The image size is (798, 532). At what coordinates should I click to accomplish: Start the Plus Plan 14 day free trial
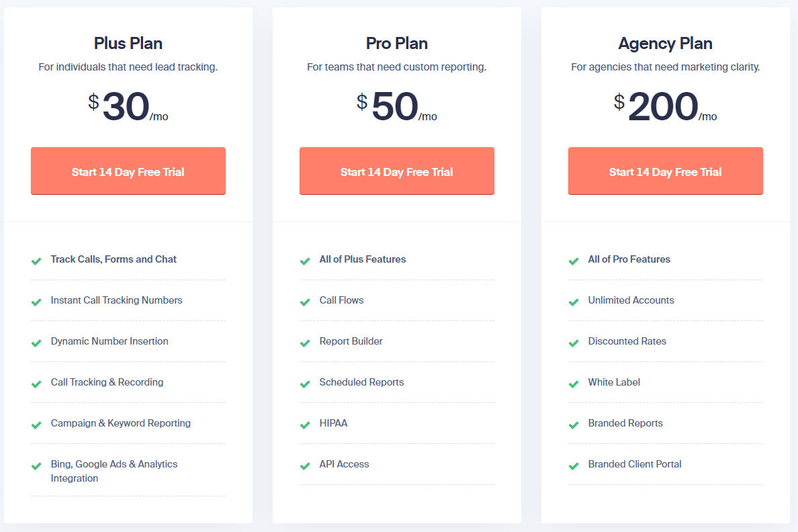(128, 171)
